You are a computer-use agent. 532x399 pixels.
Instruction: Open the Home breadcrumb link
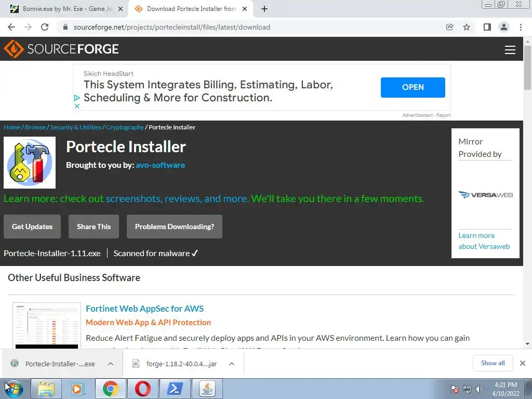point(12,127)
